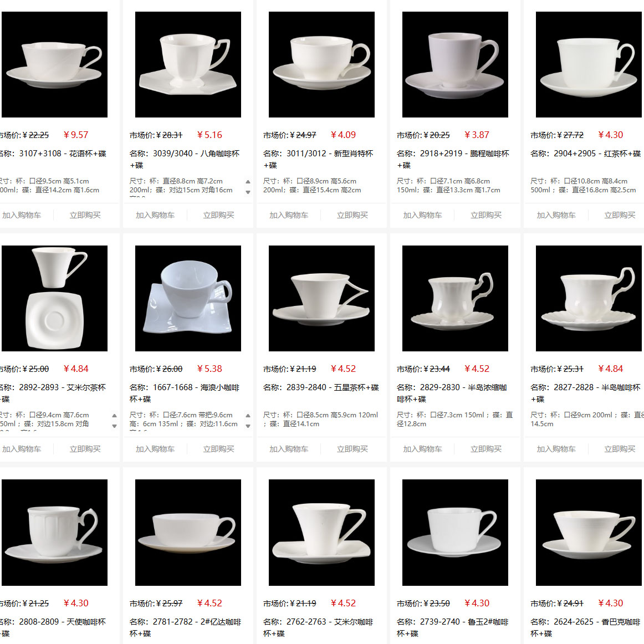Screen dimensions: 644x644
Task: Click 立即购买 for 花语杯+碟 3107+3108
Action: [x=85, y=215]
